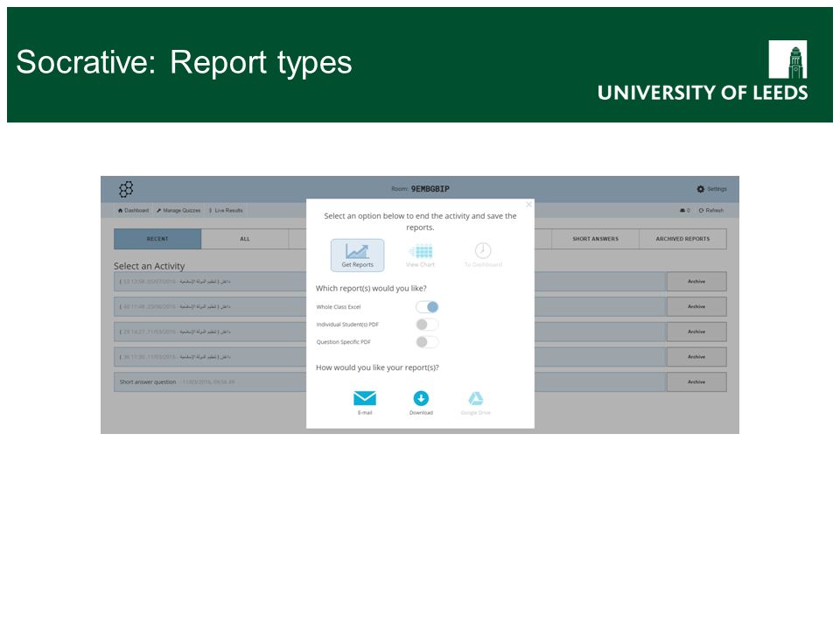Click the Select an Activity heading
The height and width of the screenshot is (630, 840).
coord(149,266)
